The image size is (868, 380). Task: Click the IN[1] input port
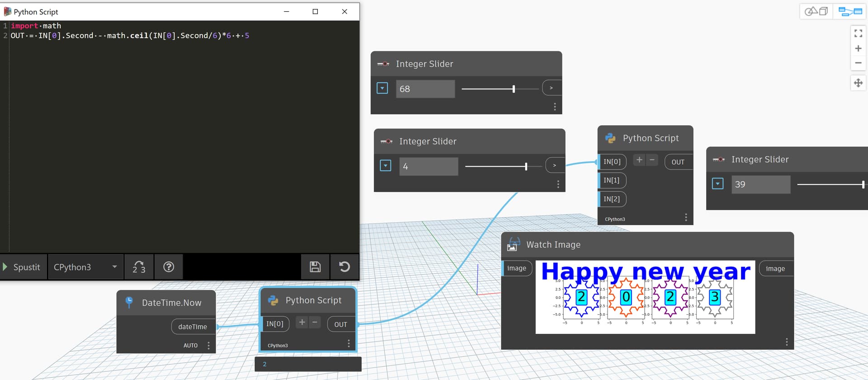612,180
